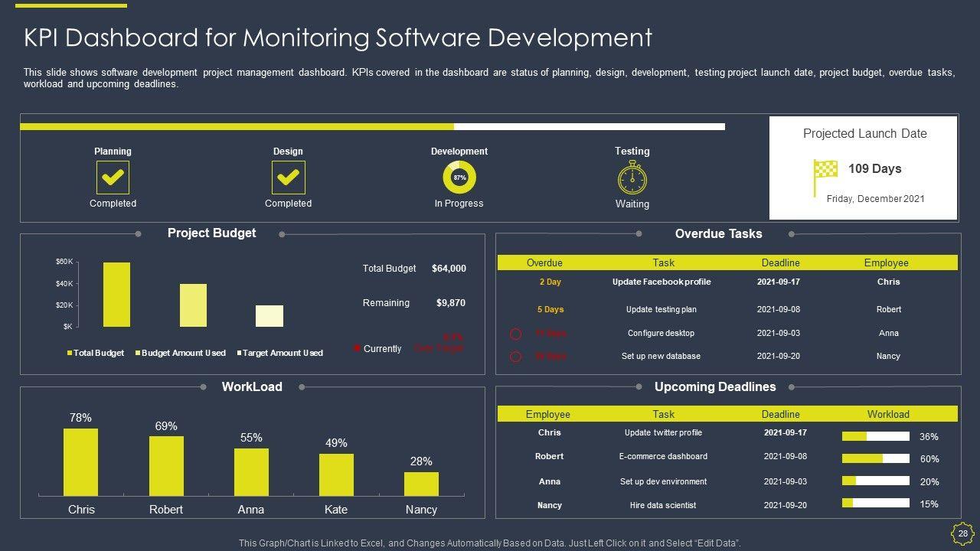
Task: Click the $60K axis label
Action: coord(64,262)
